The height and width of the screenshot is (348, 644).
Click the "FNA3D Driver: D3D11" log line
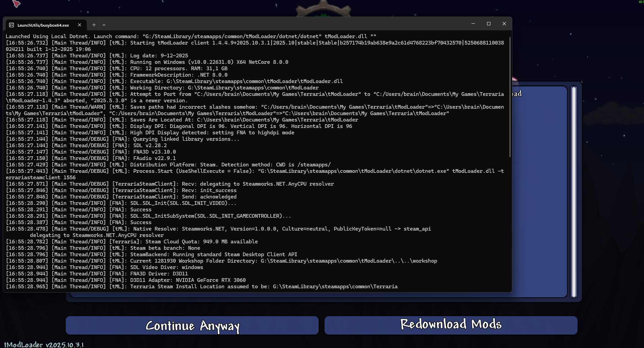pyautogui.click(x=97, y=274)
